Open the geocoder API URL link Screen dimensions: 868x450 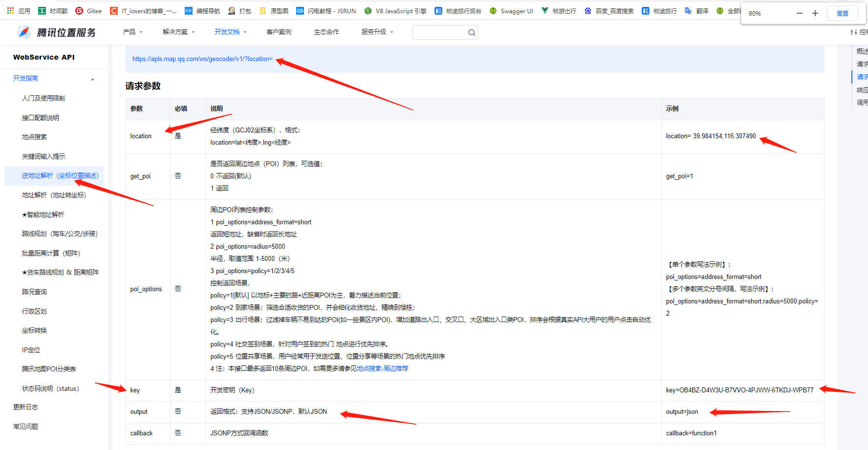click(x=202, y=59)
